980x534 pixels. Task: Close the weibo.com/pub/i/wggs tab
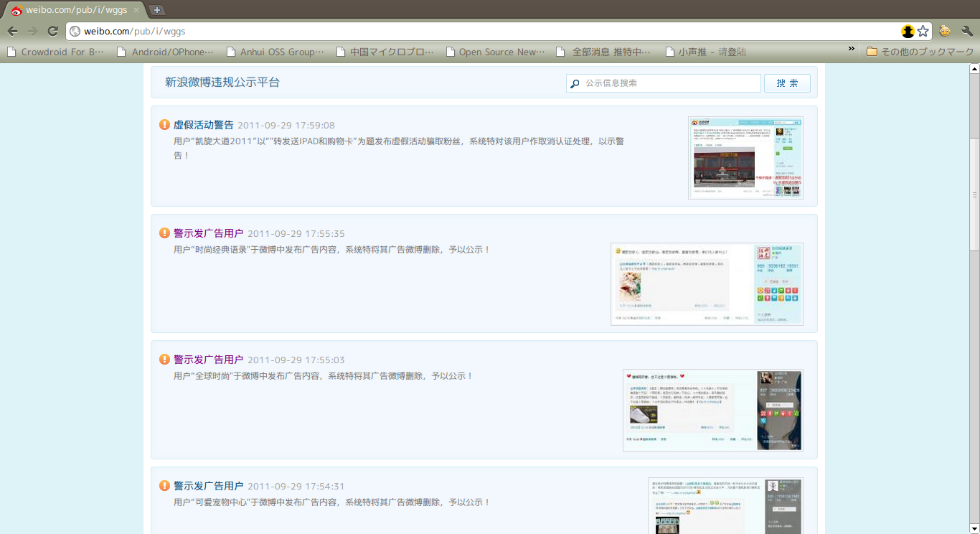pos(136,10)
